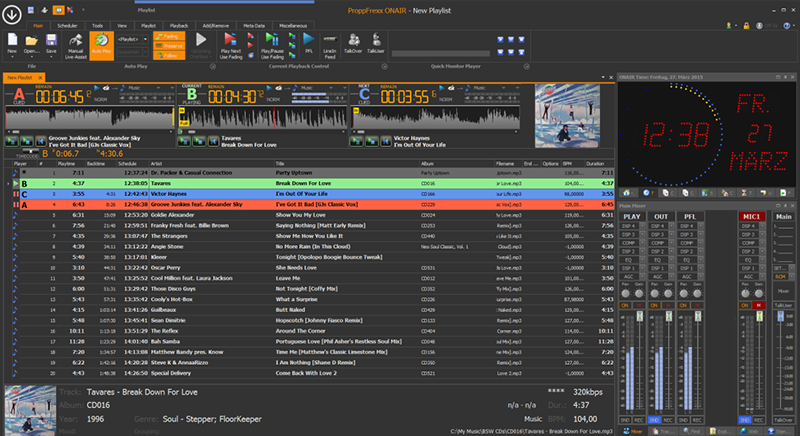Expand the arrow under the New button
Screen dimensions: 800x436
pos(12,56)
